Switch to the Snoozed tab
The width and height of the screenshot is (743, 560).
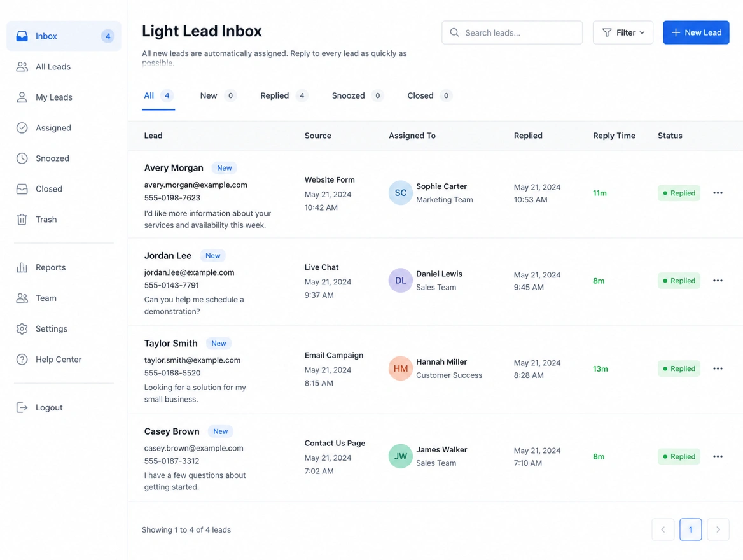(x=358, y=96)
